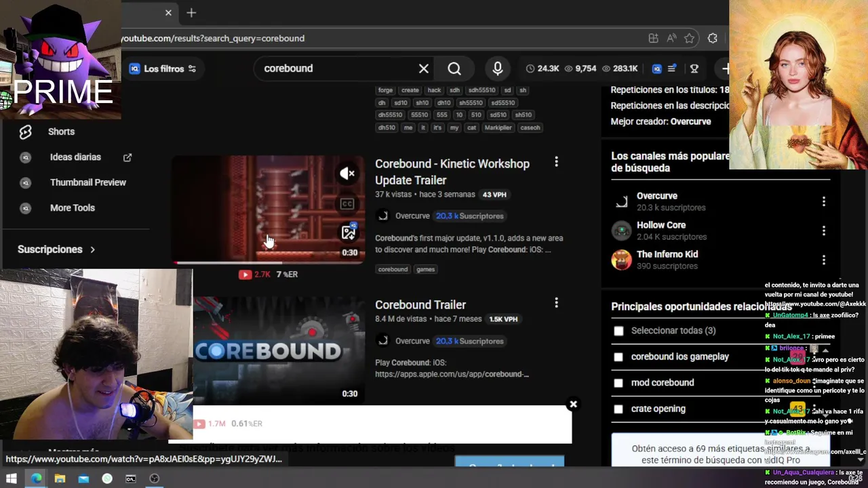
Task: Open the vidIQ list menu icon
Action: [671, 68]
